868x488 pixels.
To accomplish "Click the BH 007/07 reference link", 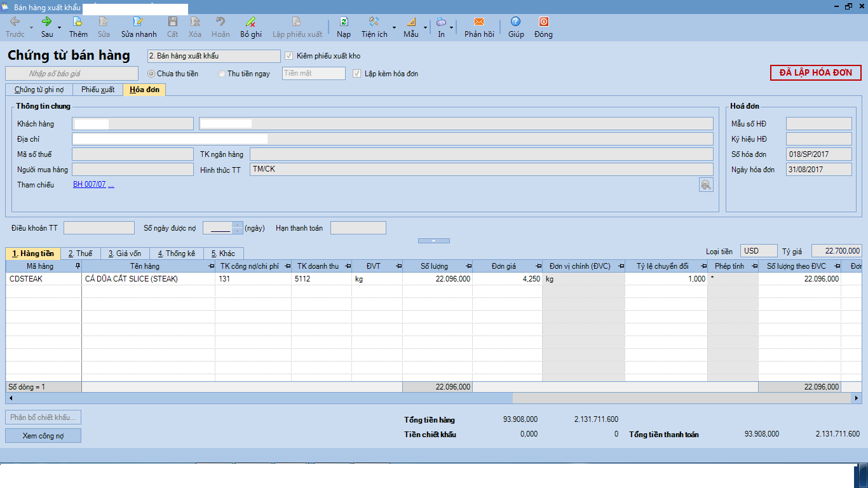I will tap(90, 184).
